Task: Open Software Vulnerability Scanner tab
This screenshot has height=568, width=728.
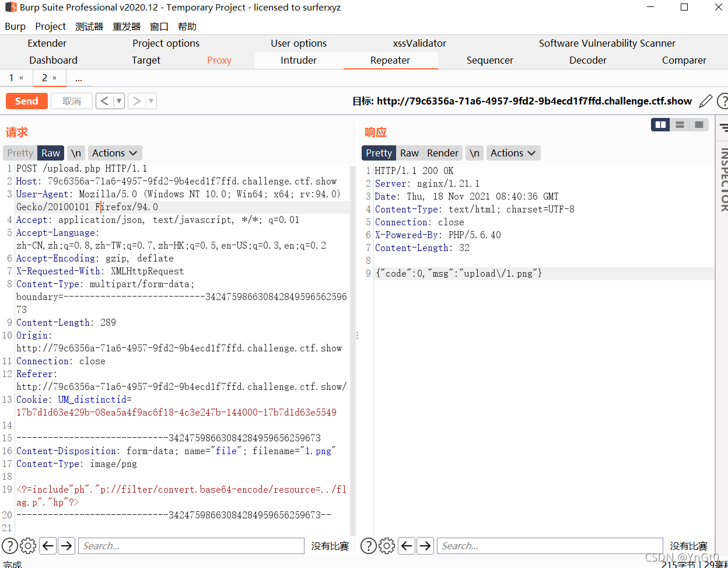Action: click(607, 43)
